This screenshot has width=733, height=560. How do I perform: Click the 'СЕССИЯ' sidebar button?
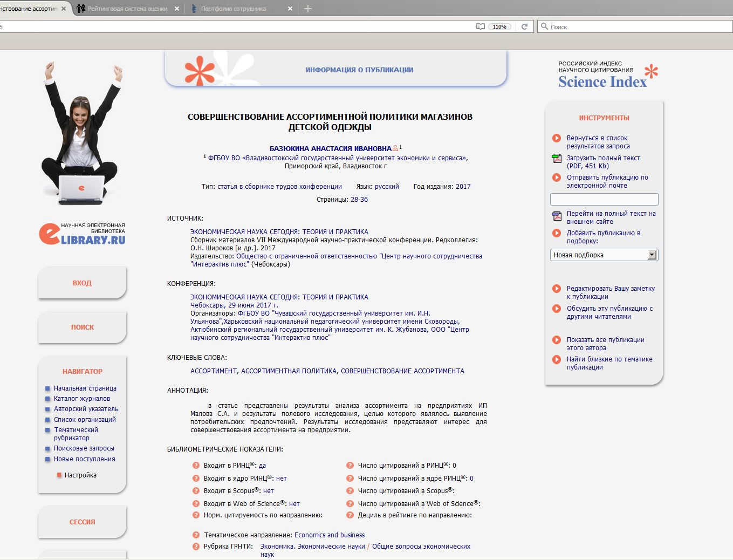click(x=82, y=522)
